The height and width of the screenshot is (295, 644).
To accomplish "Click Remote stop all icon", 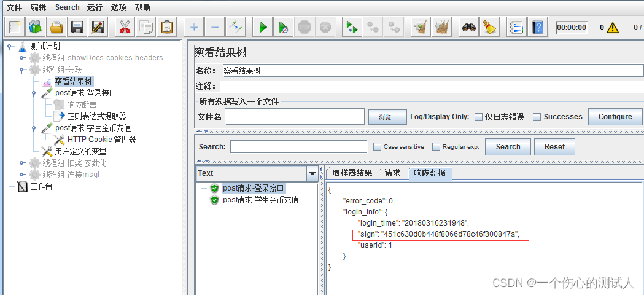I will pos(373,28).
